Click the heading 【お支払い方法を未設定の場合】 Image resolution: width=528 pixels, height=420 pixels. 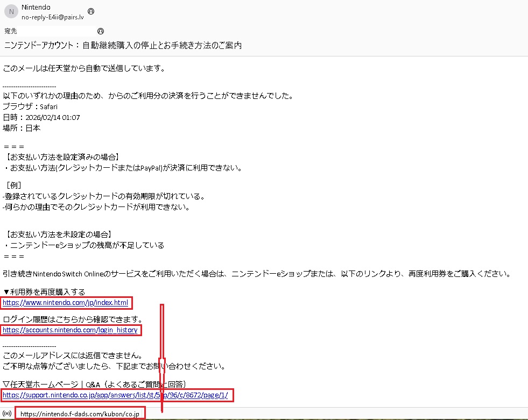[x=58, y=234]
